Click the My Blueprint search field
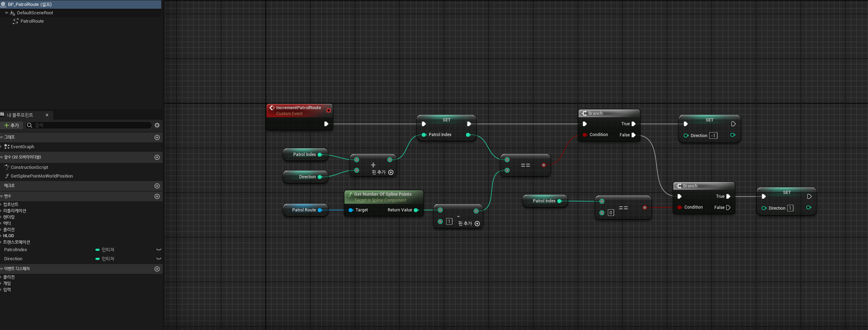The height and width of the screenshot is (330, 868). pos(89,125)
